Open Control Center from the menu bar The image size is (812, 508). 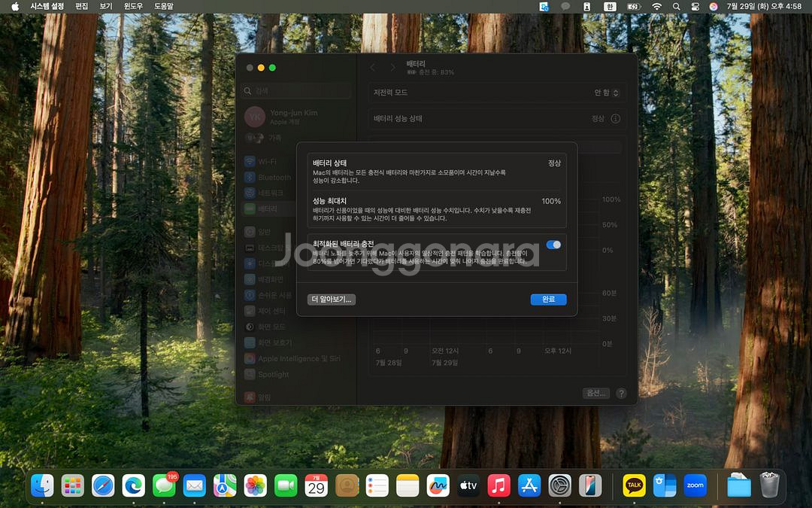[x=695, y=6]
